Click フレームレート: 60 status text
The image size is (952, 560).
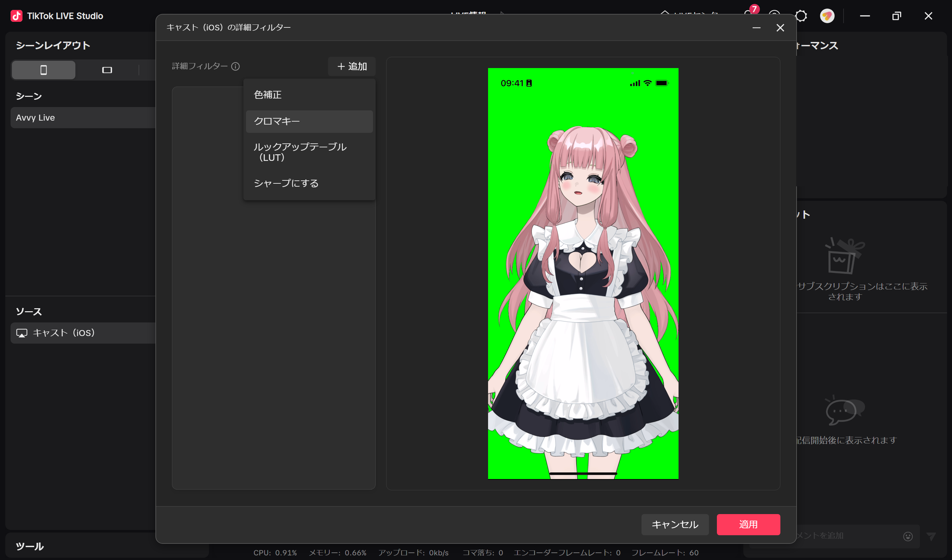pos(665,553)
